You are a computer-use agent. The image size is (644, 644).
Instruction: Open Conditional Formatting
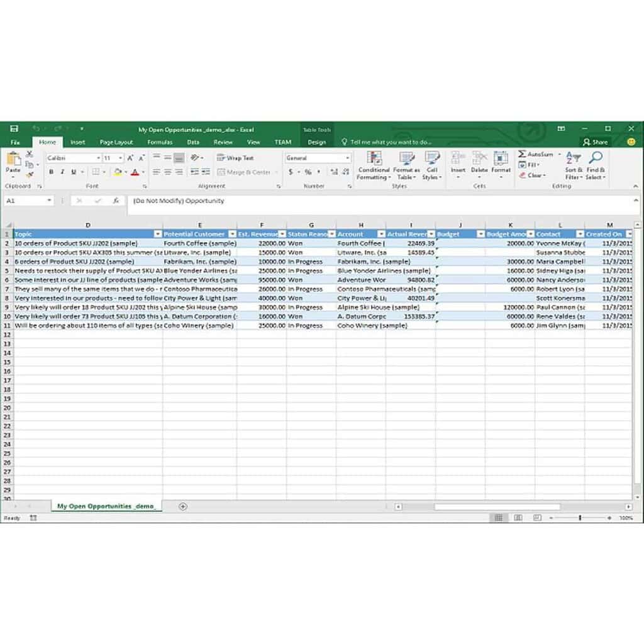point(374,165)
